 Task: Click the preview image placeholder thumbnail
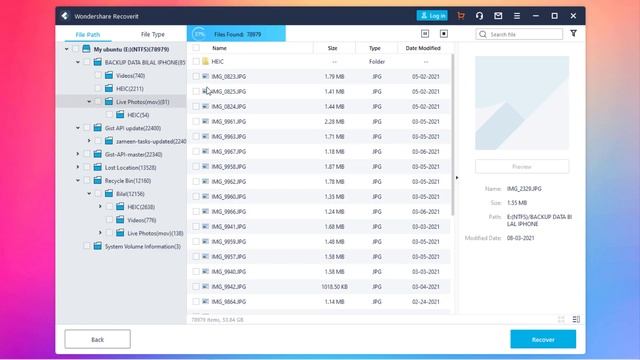(522, 103)
